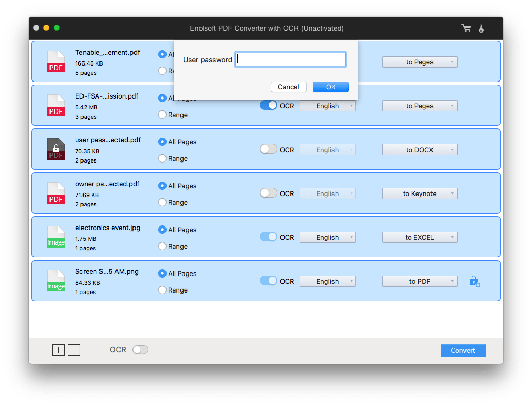Open to Pages dropdown for ED-FSA-...ission.pdf
The image size is (532, 405).
tap(420, 106)
